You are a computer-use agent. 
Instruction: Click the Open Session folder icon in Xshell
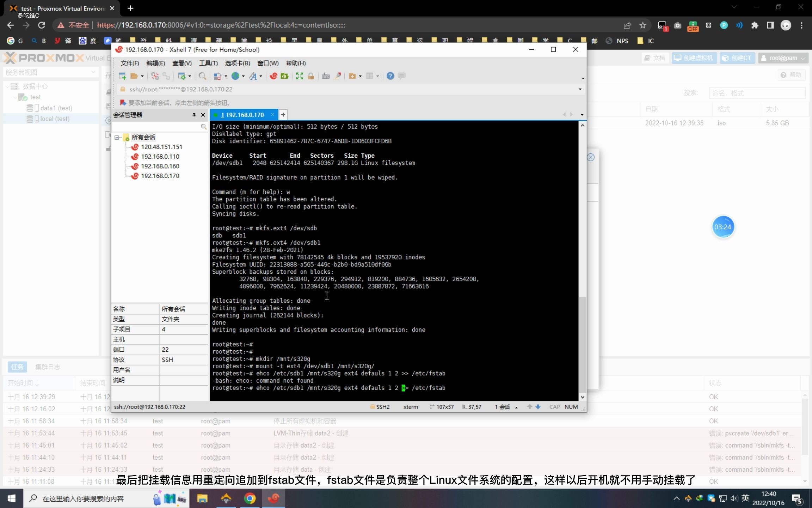click(134, 76)
